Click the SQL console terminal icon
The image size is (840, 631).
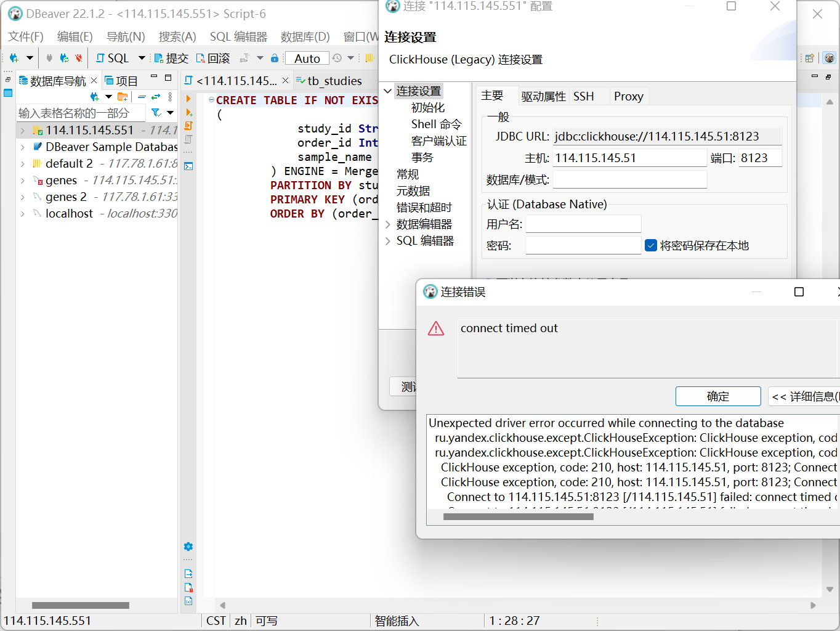tap(188, 166)
